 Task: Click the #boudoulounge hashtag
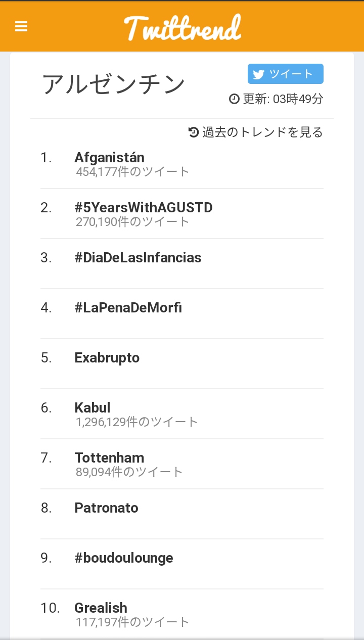click(124, 558)
